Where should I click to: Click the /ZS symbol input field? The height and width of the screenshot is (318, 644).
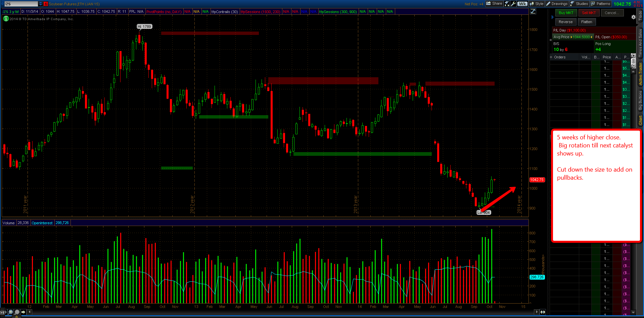21,4
